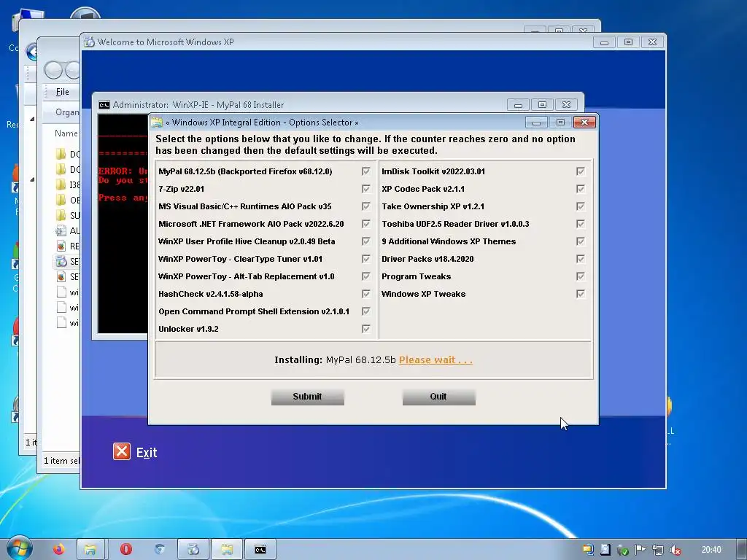Click the Explorer back navigation button
Image resolution: width=747 pixels, height=560 pixels.
[53, 70]
